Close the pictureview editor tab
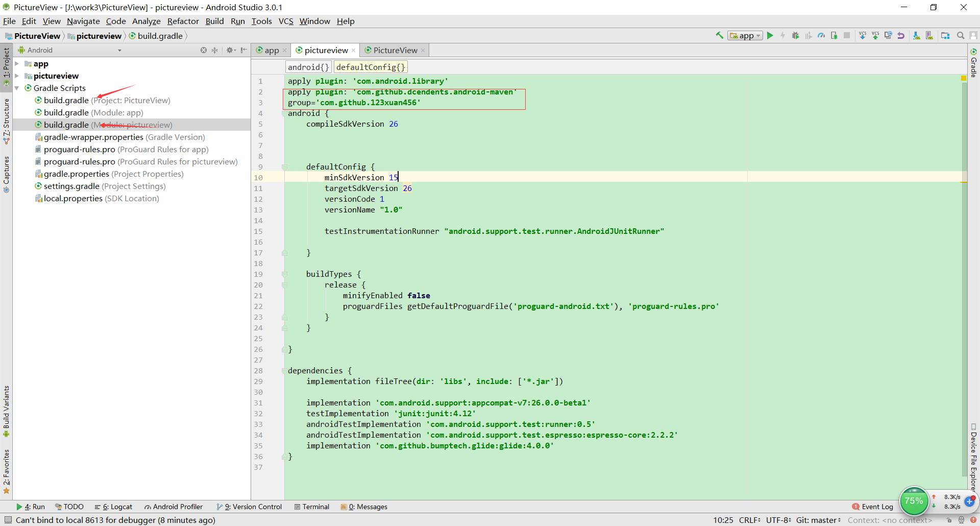 pos(353,51)
